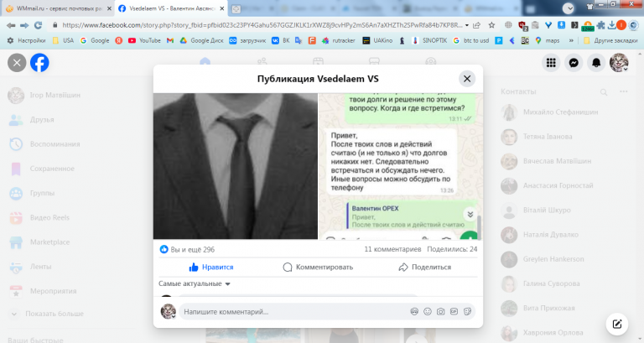
Task: Open contacts options three-dot menu
Action: click(624, 91)
